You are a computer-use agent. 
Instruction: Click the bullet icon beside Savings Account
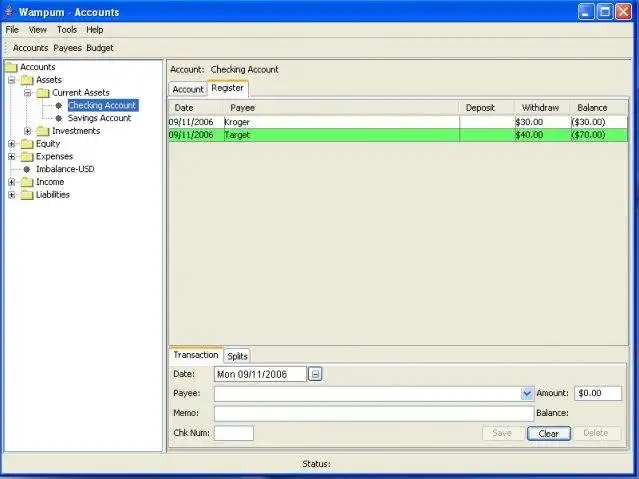pyautogui.click(x=59, y=118)
